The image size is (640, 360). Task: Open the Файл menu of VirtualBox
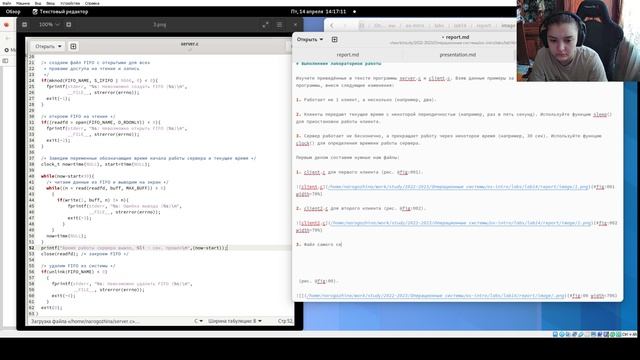7,3
